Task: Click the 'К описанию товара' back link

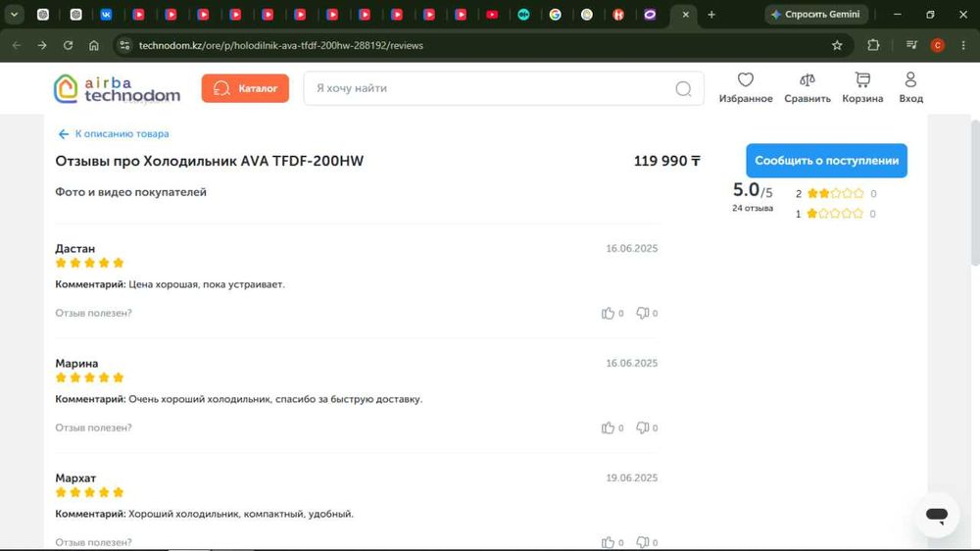Action: 114,134
